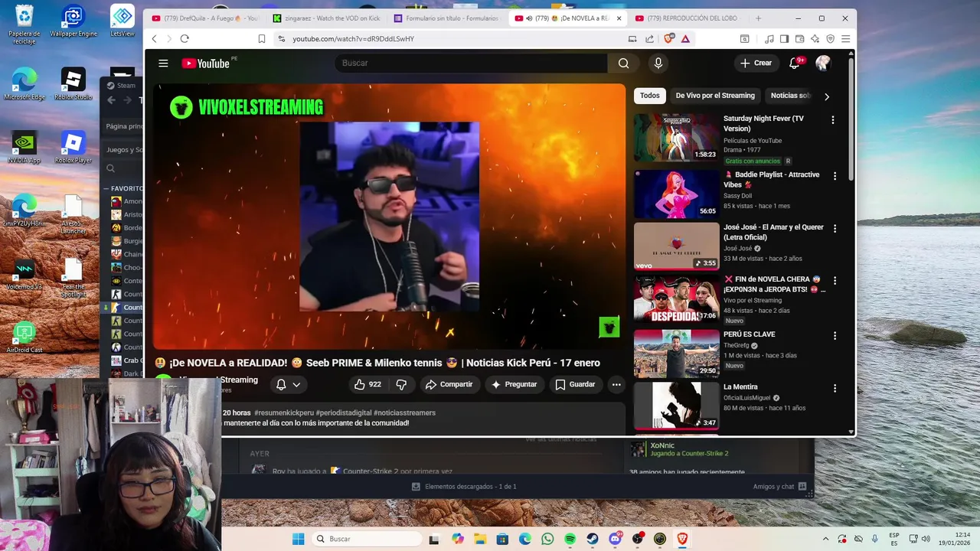Open NVIDIA App desktop shortcut
This screenshot has width=980, height=551.
coord(24,147)
